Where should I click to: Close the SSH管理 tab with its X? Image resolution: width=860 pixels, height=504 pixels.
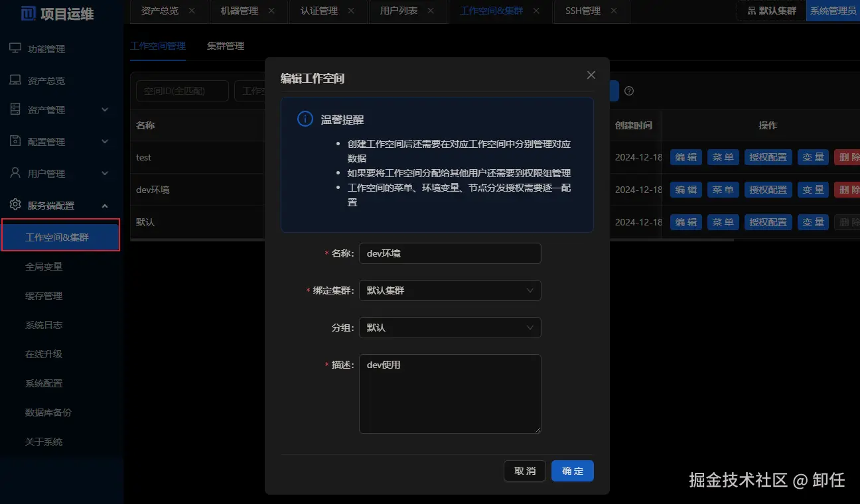[x=614, y=11]
